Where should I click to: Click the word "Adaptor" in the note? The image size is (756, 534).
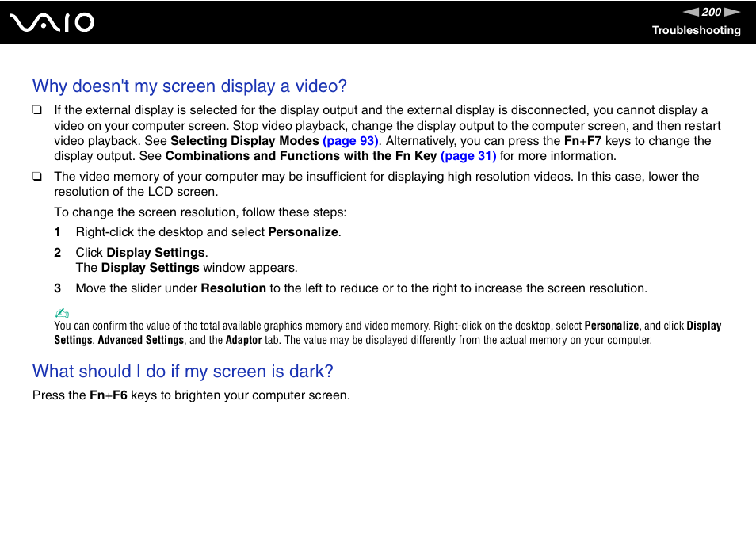tap(243, 340)
